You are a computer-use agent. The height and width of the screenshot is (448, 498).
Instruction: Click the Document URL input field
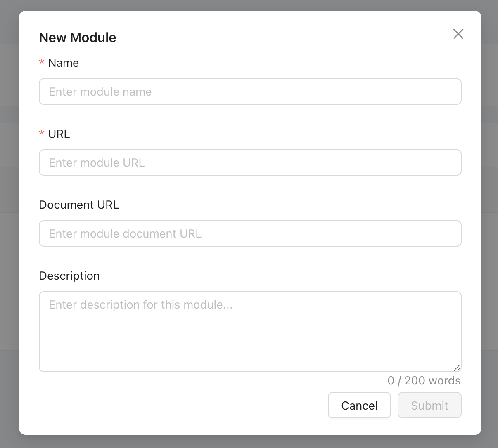pos(250,233)
